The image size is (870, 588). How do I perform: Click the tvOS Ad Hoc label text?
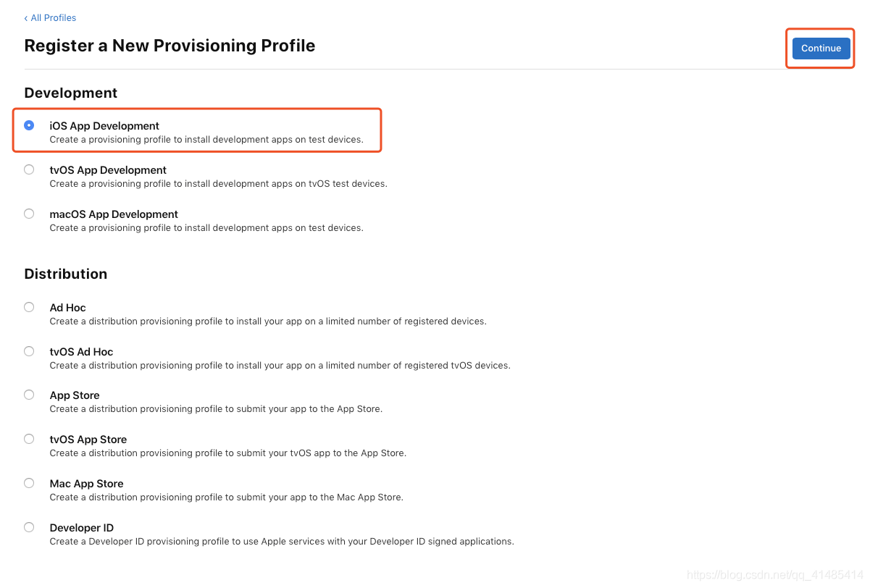coord(81,352)
